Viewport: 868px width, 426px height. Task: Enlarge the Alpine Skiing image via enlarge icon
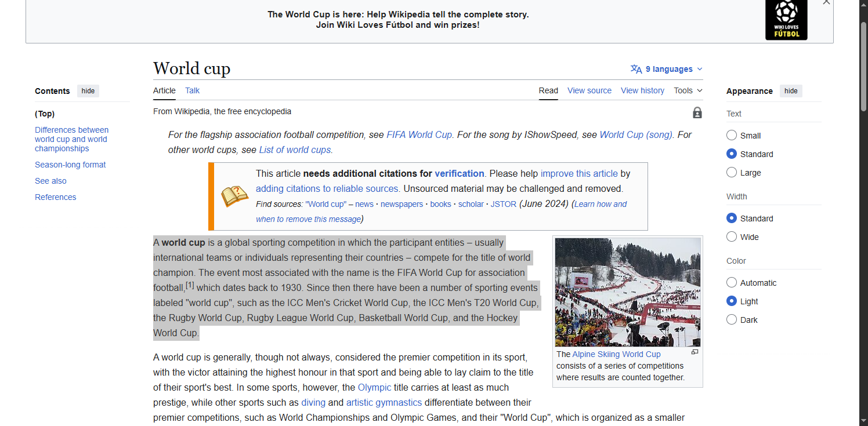[695, 352]
